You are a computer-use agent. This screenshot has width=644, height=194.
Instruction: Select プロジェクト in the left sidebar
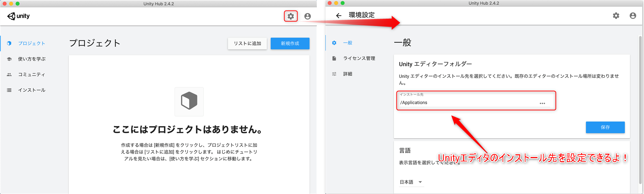pos(32,43)
